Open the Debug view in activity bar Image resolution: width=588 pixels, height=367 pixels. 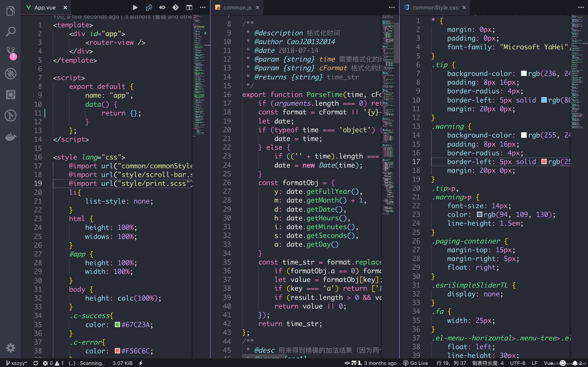point(11,73)
